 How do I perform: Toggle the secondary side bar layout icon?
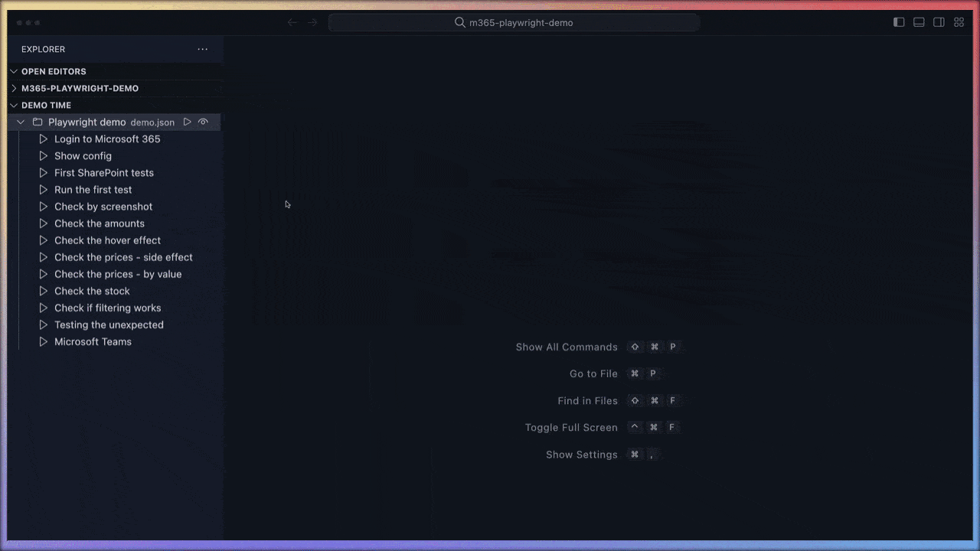point(939,22)
